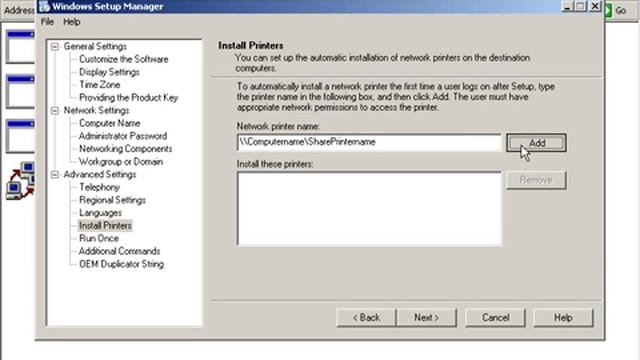
Task: Click the green Go arrow in browser
Action: (x=608, y=10)
